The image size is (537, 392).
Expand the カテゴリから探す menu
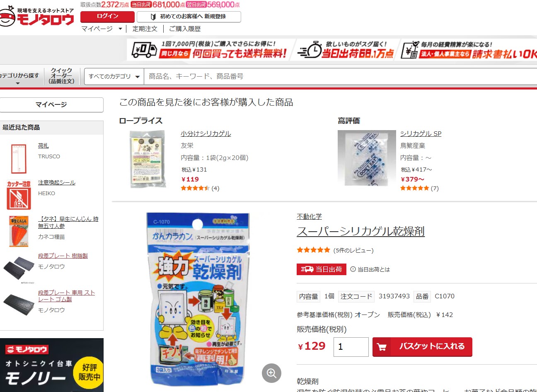pos(19,77)
